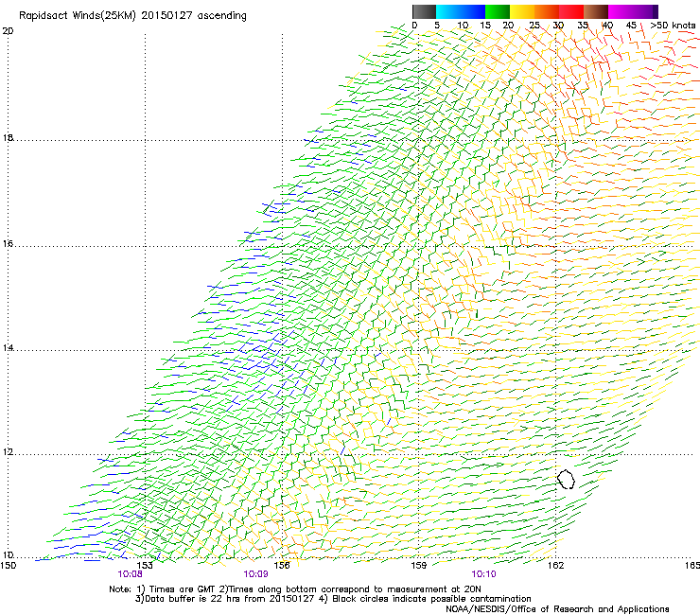Screen dimensions: 700x615
Task: Choose the red 30–35 knots legend swatch
Action: (571, 11)
